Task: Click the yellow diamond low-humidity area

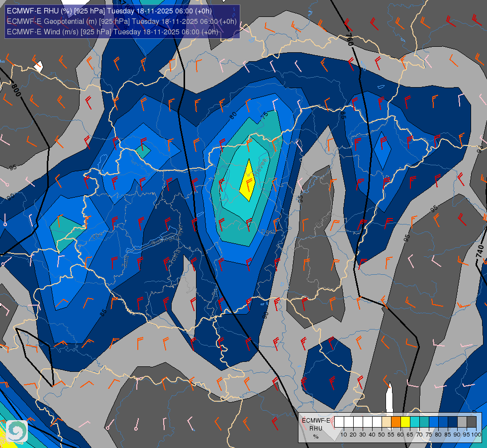Action: click(x=248, y=180)
